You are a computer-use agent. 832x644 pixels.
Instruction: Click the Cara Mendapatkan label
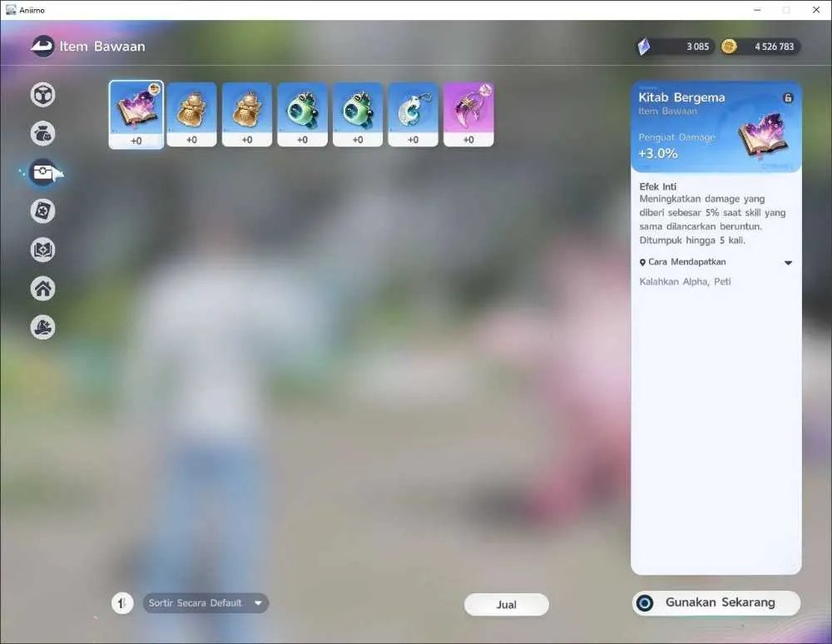click(x=686, y=262)
